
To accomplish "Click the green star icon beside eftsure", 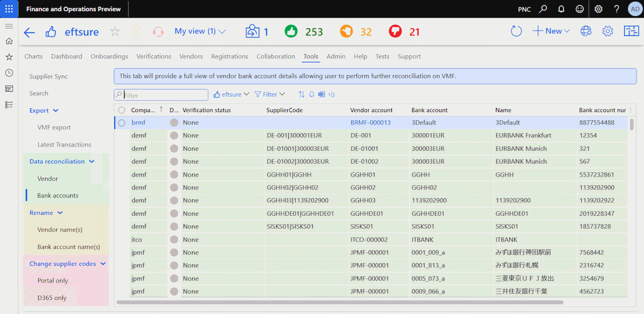I will [x=115, y=32].
